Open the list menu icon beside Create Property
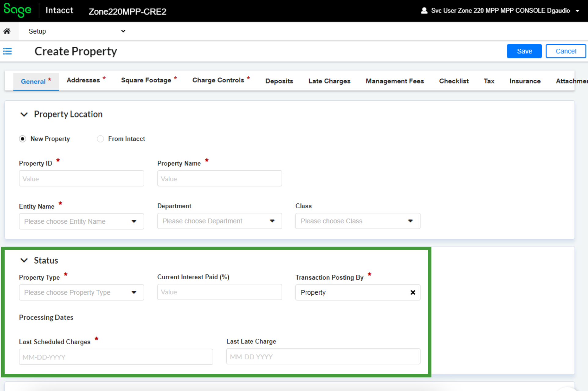Screen dimensions: 588x391 point(7,51)
